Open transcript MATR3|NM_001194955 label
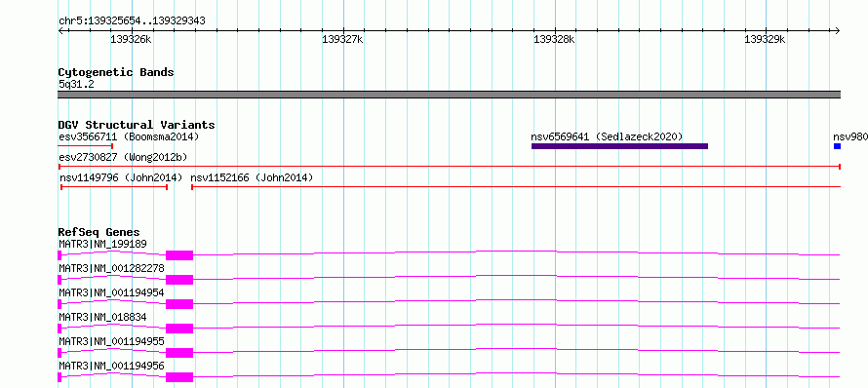The width and height of the screenshot is (868, 388). [111, 341]
